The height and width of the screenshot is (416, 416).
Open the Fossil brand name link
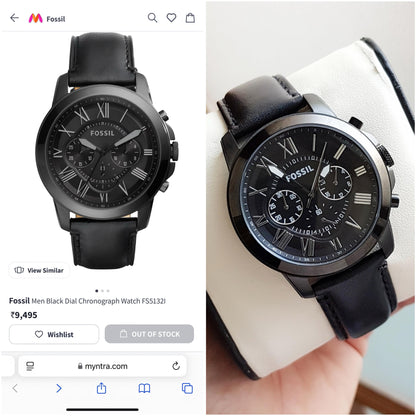coord(19,301)
